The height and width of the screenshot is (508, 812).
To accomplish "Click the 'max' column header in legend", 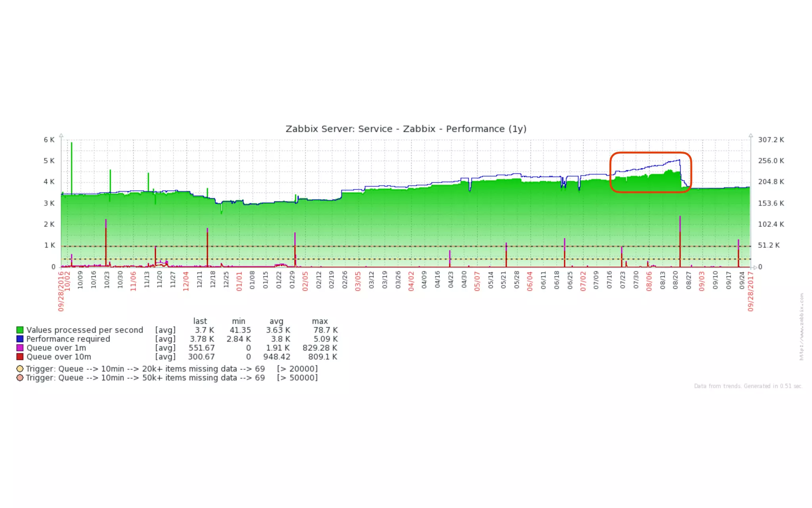I will 320,321.
